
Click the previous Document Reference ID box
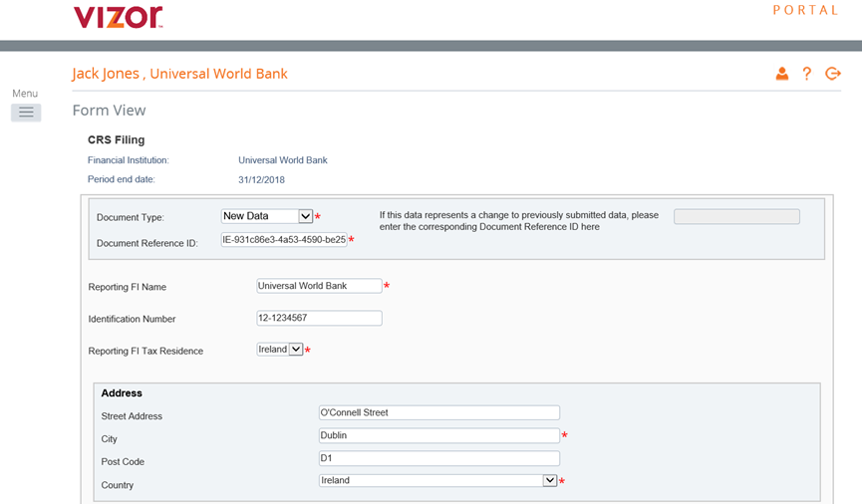pyautogui.click(x=736, y=217)
